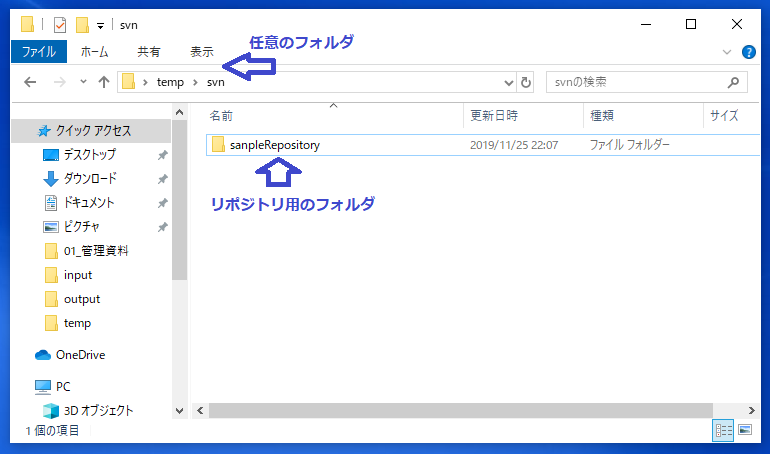The height and width of the screenshot is (454, 770).
Task: Select クイック アクセス in navigation pane
Action: tap(91, 131)
